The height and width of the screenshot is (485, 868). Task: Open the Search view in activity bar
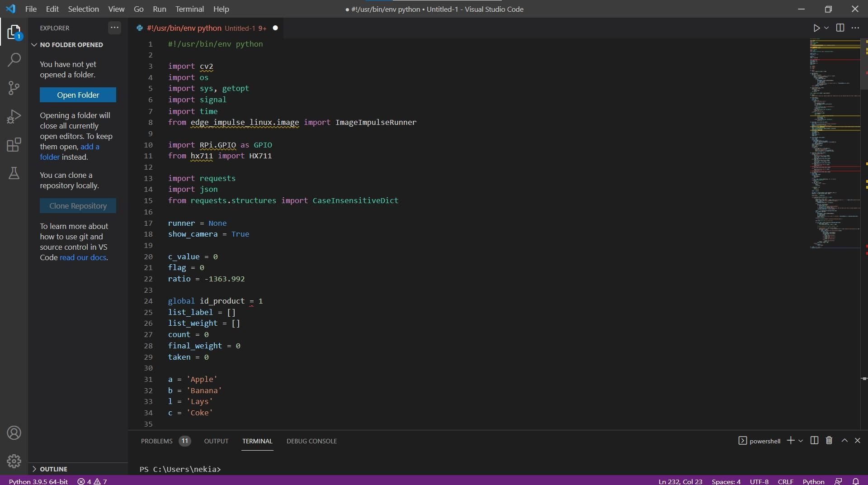pyautogui.click(x=14, y=60)
